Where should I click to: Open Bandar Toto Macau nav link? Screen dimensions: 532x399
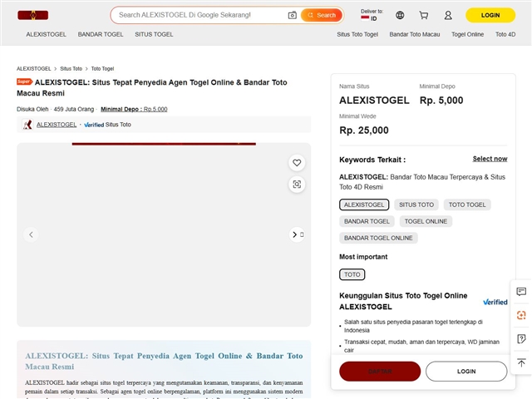click(415, 34)
